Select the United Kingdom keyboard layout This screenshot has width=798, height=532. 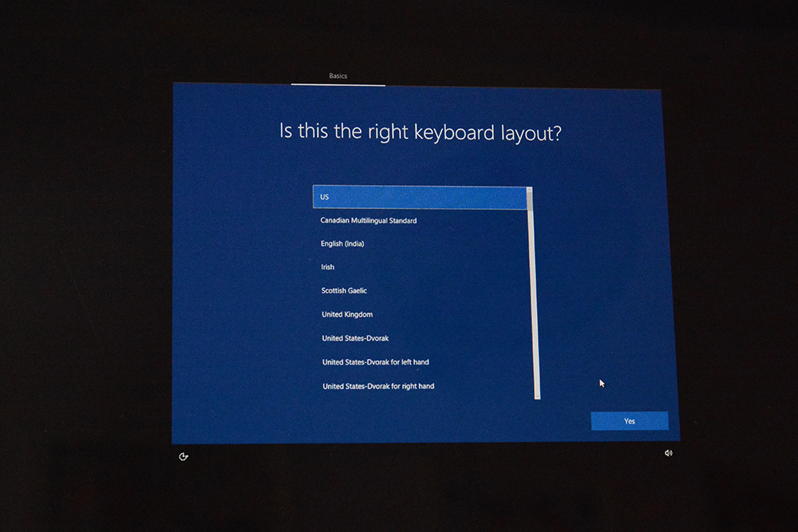(x=346, y=314)
